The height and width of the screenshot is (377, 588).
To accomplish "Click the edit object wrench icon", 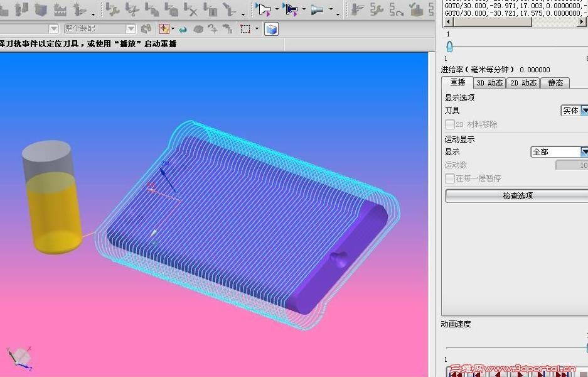I will pos(112,9).
